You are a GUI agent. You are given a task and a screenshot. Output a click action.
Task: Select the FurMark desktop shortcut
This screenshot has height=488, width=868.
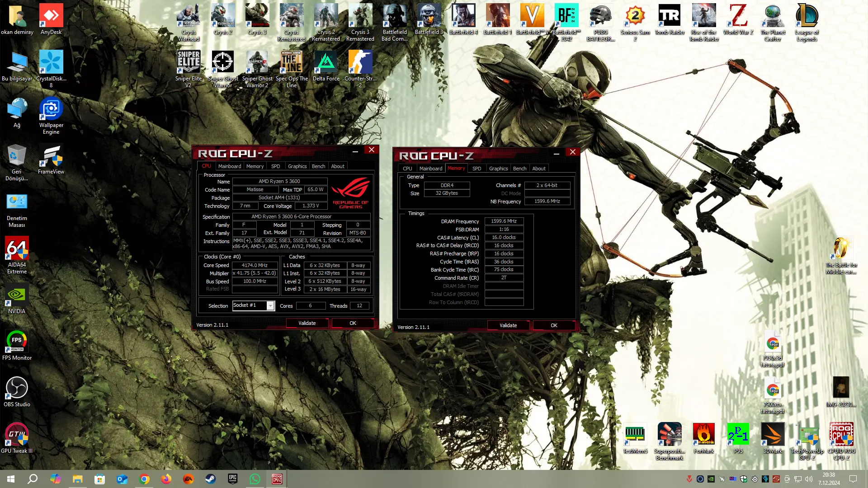(x=704, y=438)
